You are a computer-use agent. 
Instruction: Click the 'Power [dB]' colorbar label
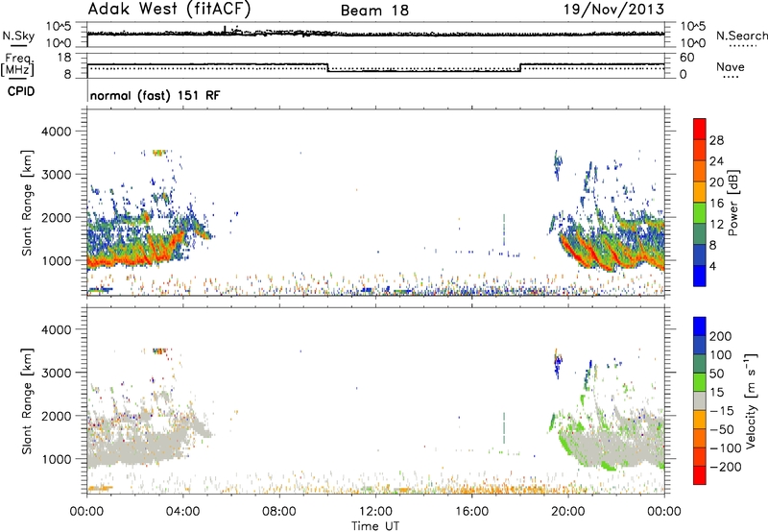click(x=732, y=203)
